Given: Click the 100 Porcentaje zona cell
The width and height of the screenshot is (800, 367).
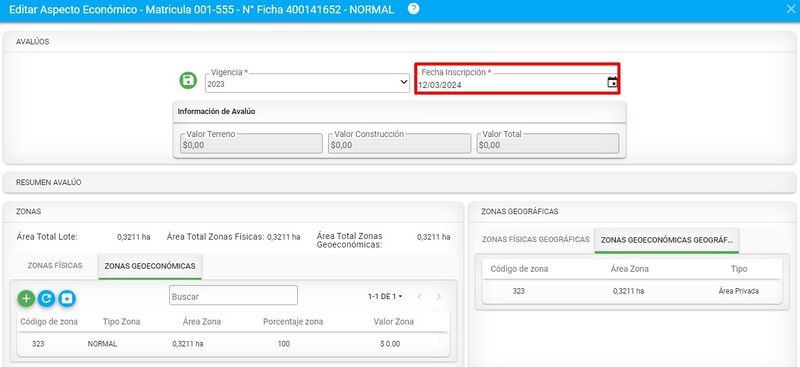Looking at the screenshot, I should (x=284, y=344).
